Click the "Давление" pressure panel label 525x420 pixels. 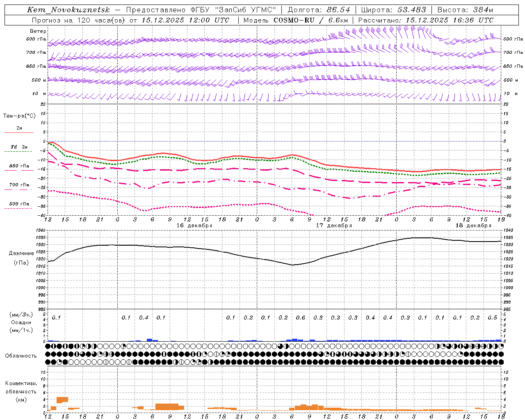pyautogui.click(x=21, y=253)
